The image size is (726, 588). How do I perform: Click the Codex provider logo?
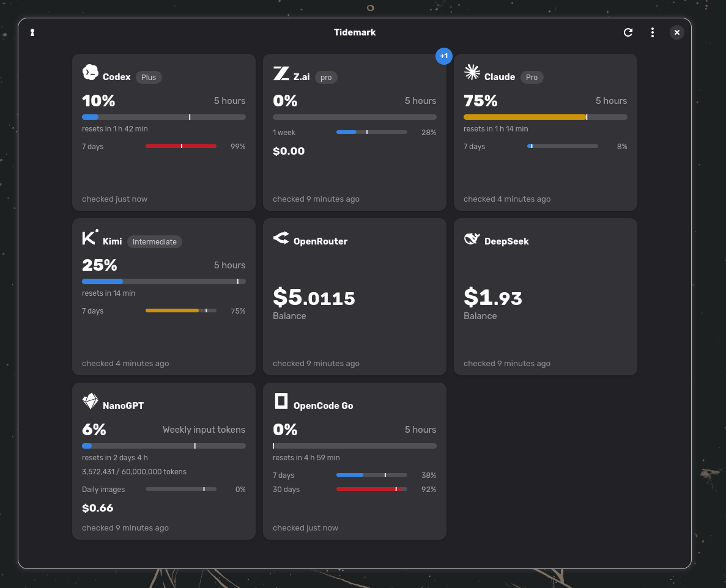coord(91,73)
